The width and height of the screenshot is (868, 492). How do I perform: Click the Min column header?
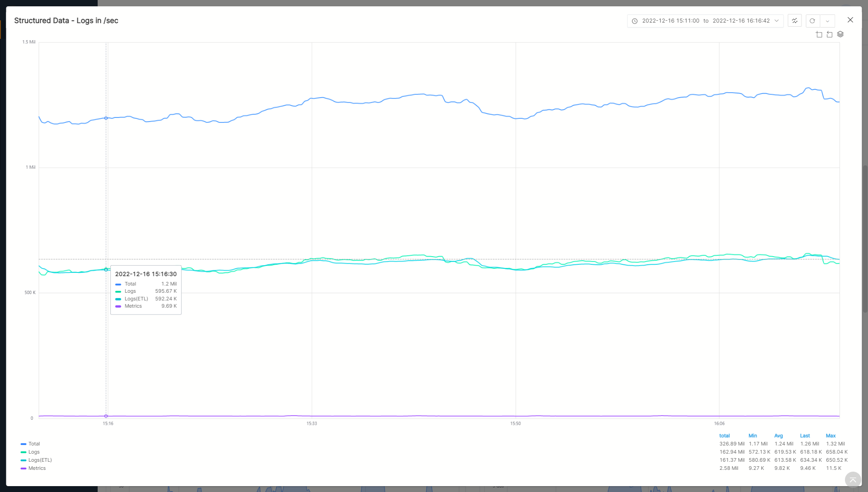click(x=753, y=436)
